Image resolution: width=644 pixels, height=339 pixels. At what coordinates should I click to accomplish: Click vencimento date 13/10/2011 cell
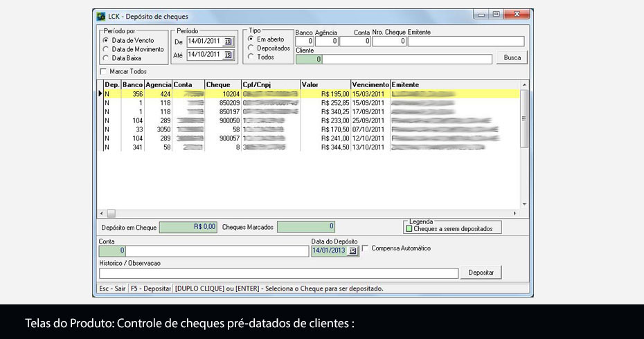coord(370,147)
